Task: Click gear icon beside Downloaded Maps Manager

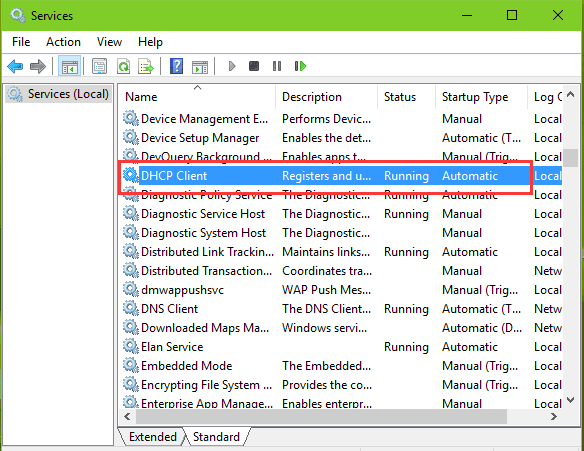Action: coord(131,328)
